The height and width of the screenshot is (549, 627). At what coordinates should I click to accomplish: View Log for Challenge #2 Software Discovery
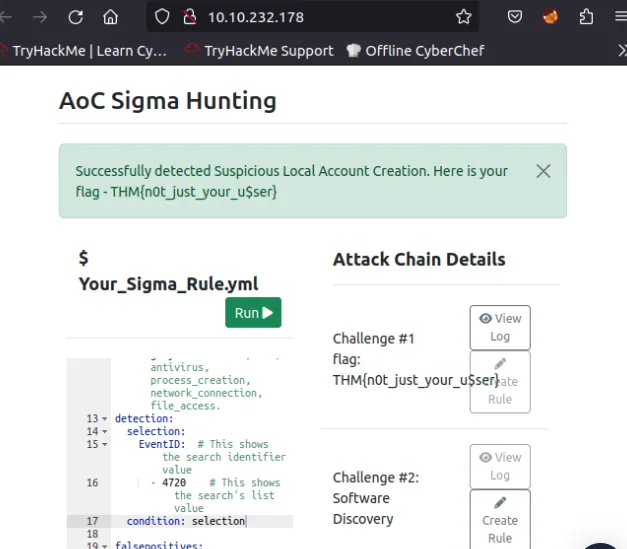pos(500,466)
